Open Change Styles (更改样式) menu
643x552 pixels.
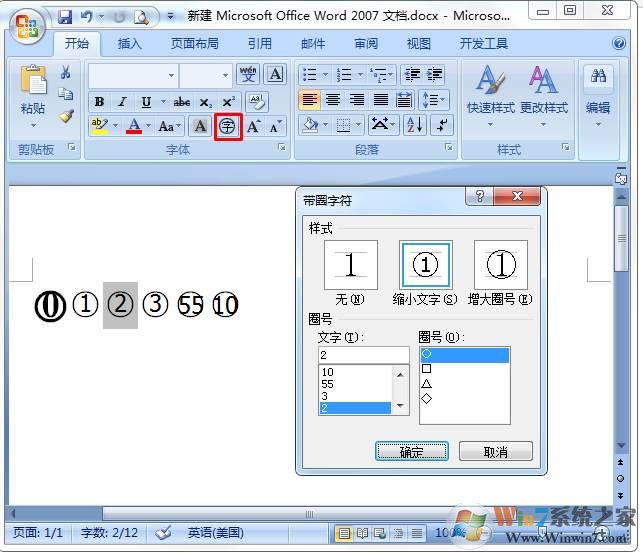pyautogui.click(x=544, y=94)
